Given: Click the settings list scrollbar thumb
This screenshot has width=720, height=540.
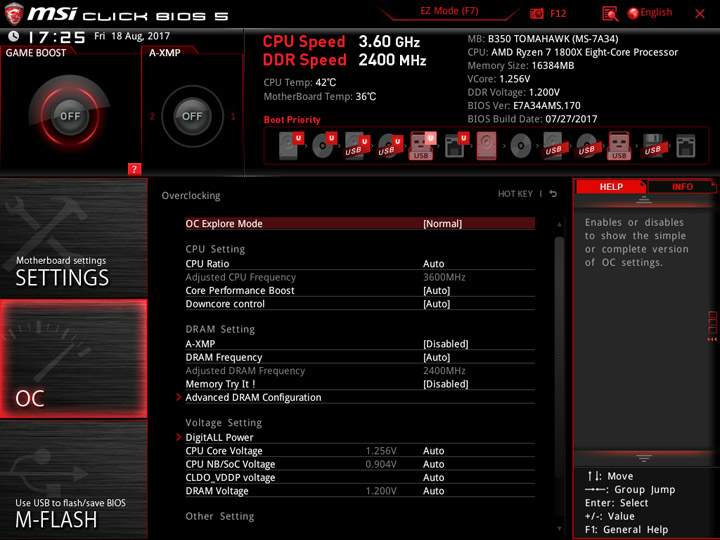Looking at the screenshot, I should click(559, 358).
